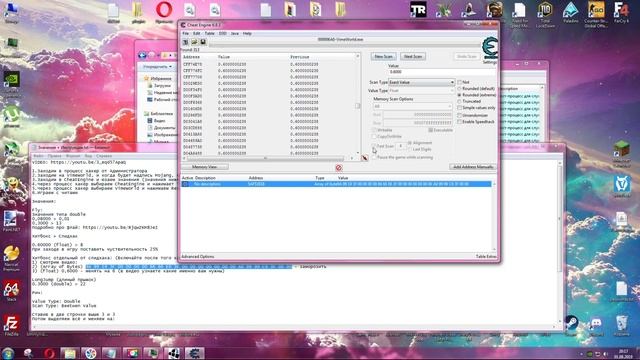This screenshot has width=640, height=360.
Task: Open the Edit menu in Cheat Engine
Action: pyautogui.click(x=197, y=33)
